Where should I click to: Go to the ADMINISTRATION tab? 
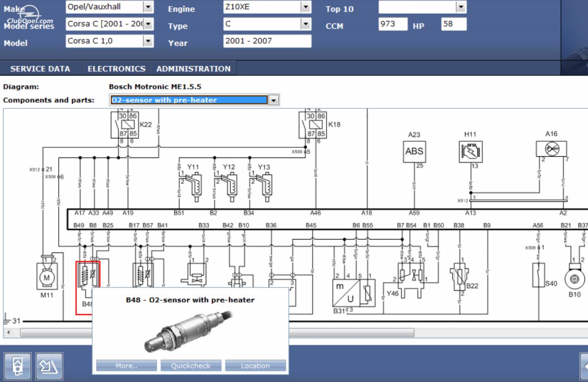pos(193,69)
